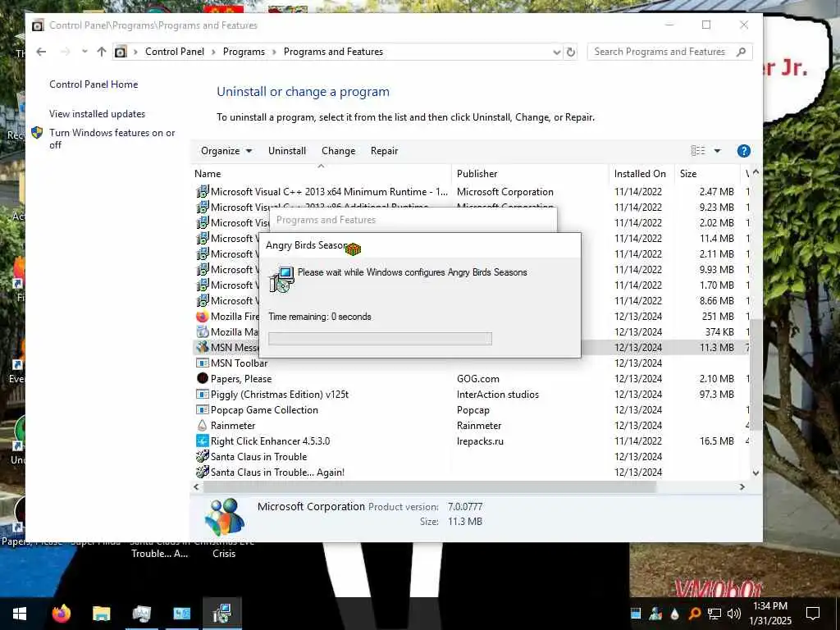Select the Mozilla Firefox icon in list
Viewport: 840px width, 630px height.
point(203,316)
